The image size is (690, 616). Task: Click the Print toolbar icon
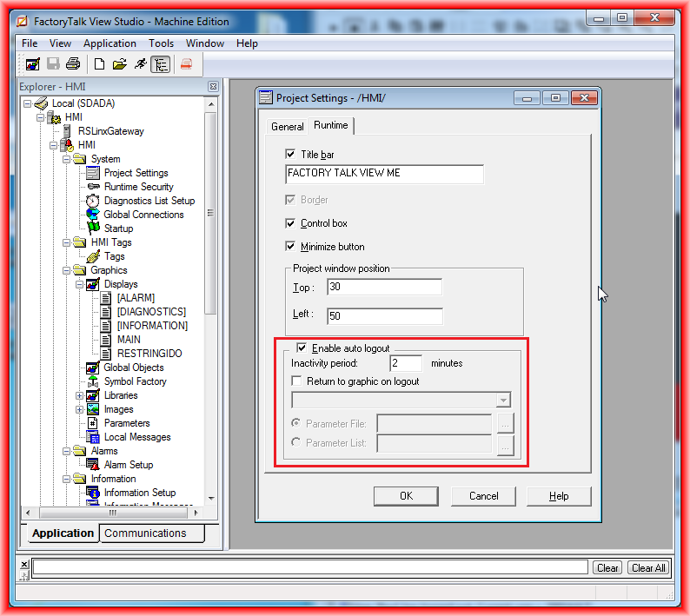[73, 63]
